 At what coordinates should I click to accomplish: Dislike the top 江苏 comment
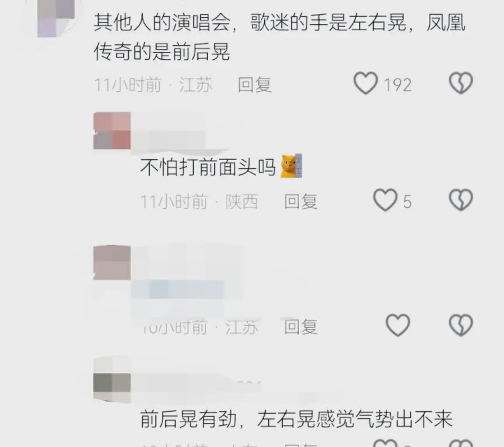(x=461, y=83)
